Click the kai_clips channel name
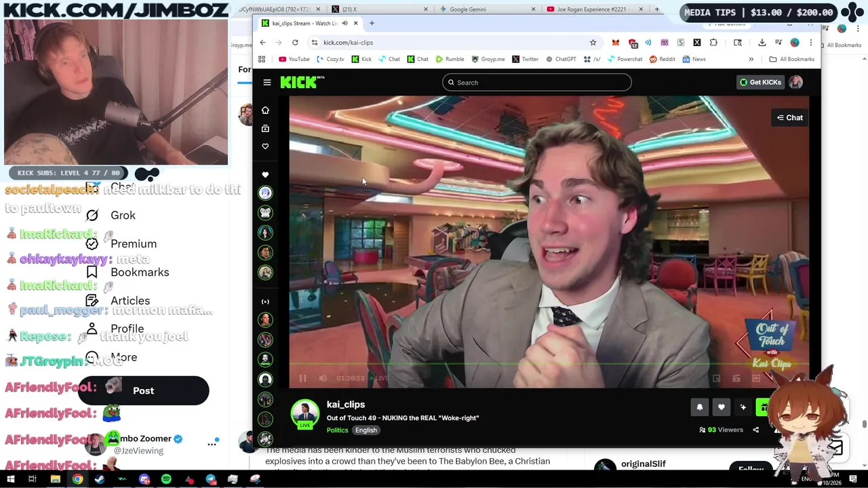This screenshot has height=488, width=868. tap(346, 405)
